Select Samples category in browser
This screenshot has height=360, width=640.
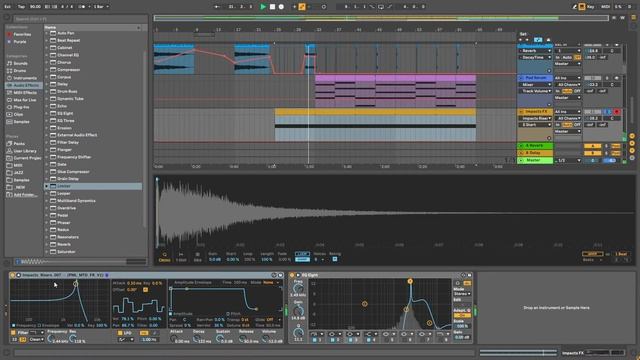(21, 122)
